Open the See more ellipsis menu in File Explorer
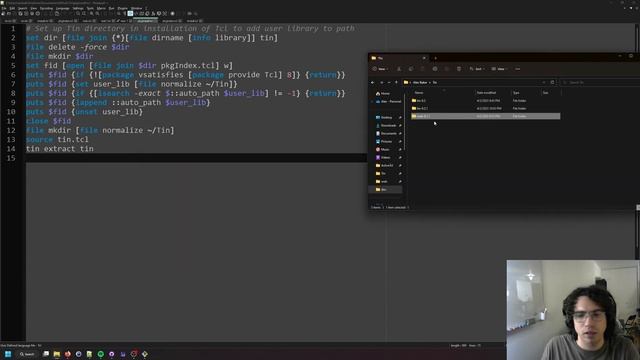Screen dimensions: 640x360 pyautogui.click(x=518, y=69)
